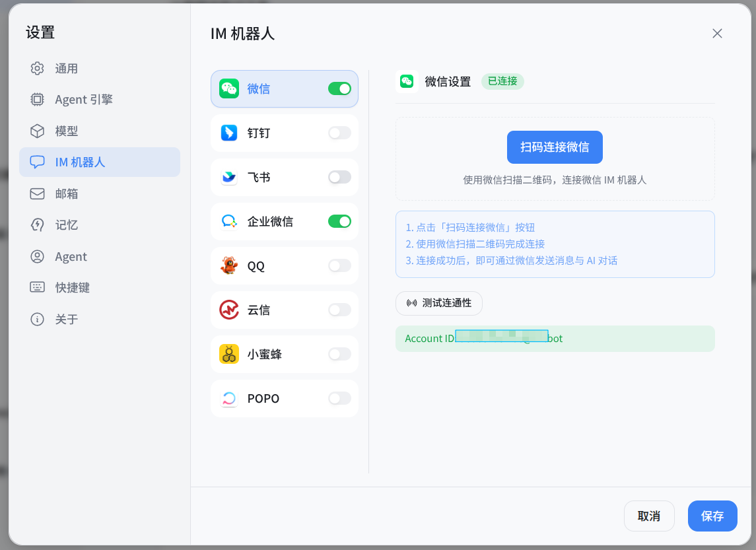Screen dimensions: 756x550
Task: Enable the 钉钉 toggle
Action: pyautogui.click(x=339, y=133)
